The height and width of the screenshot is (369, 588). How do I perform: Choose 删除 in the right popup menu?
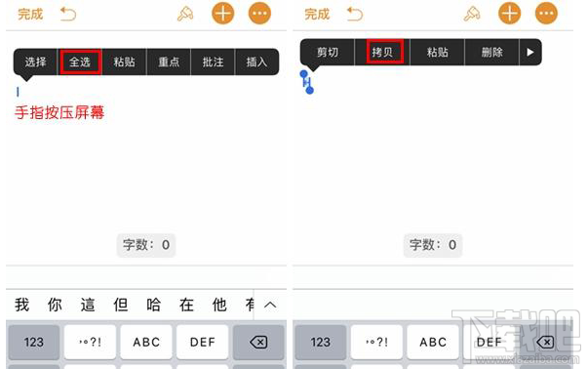point(492,52)
